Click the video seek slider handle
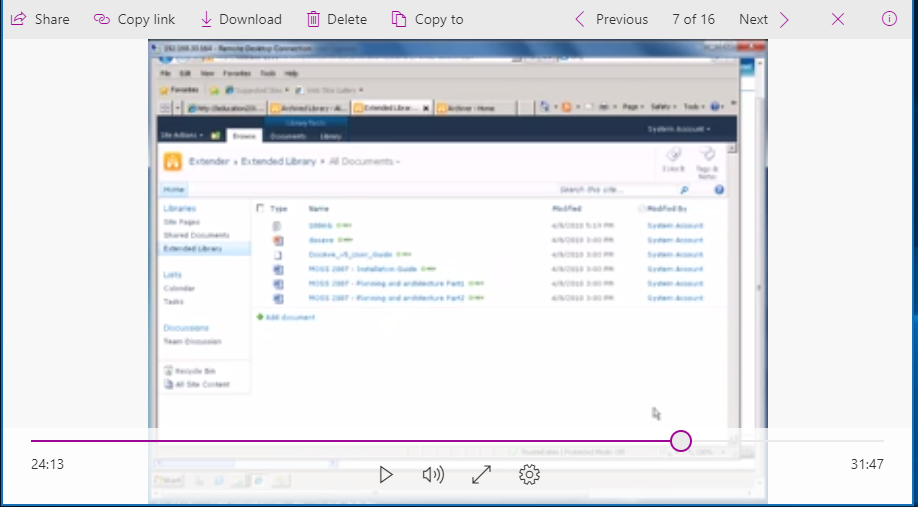Viewport: 918px width, 507px height. (x=681, y=441)
